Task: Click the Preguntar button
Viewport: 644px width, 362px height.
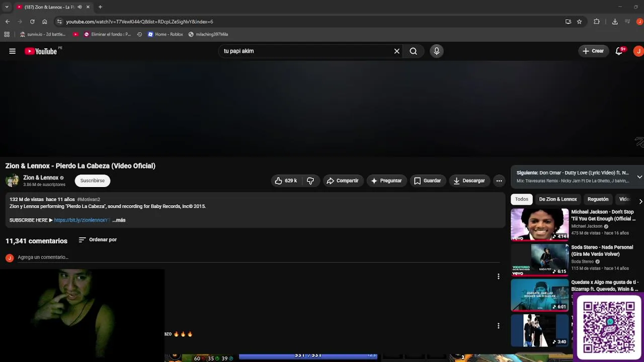Action: (386, 180)
